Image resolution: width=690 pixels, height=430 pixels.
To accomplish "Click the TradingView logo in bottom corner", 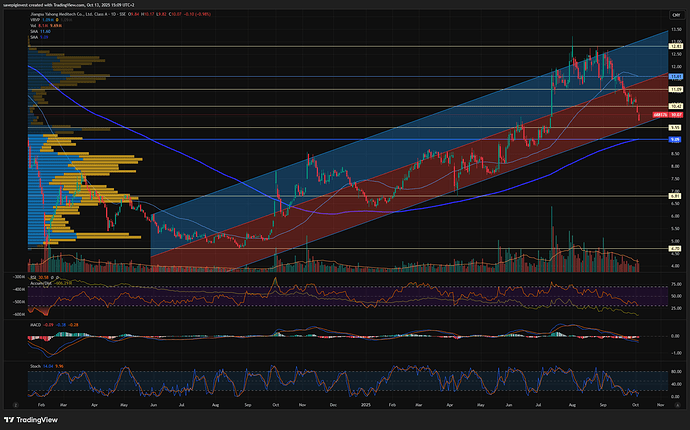I will [x=29, y=420].
